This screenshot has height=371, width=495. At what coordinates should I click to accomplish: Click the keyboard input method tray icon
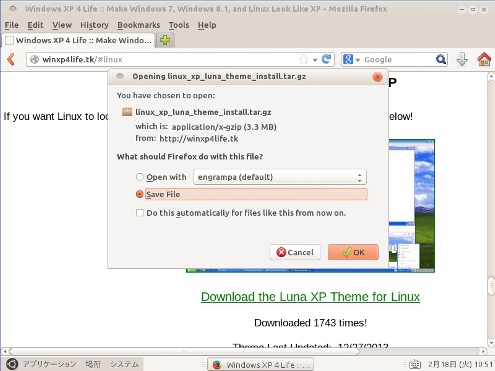coord(415,364)
